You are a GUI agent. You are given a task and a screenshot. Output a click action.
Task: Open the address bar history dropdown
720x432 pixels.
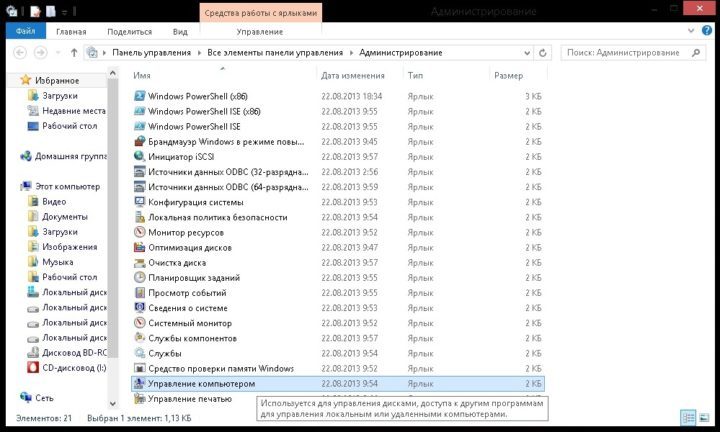[x=527, y=53]
